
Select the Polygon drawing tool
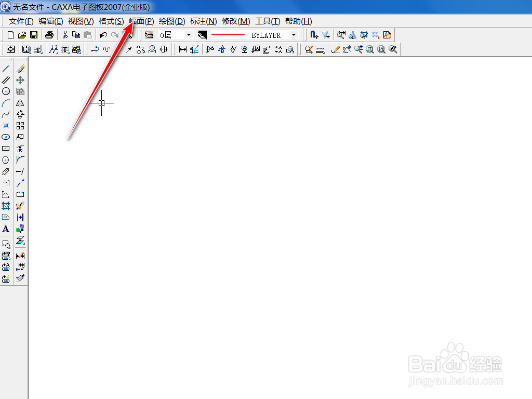[x=6, y=160]
